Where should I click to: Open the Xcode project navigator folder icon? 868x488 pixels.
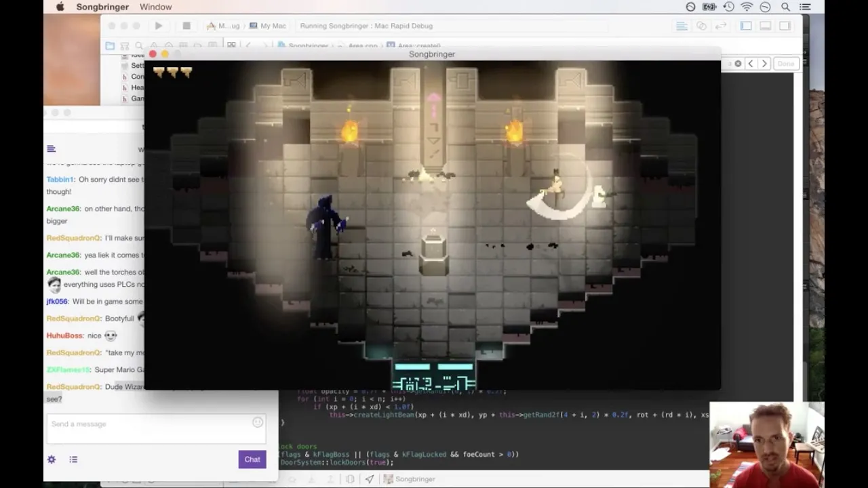coord(110,45)
